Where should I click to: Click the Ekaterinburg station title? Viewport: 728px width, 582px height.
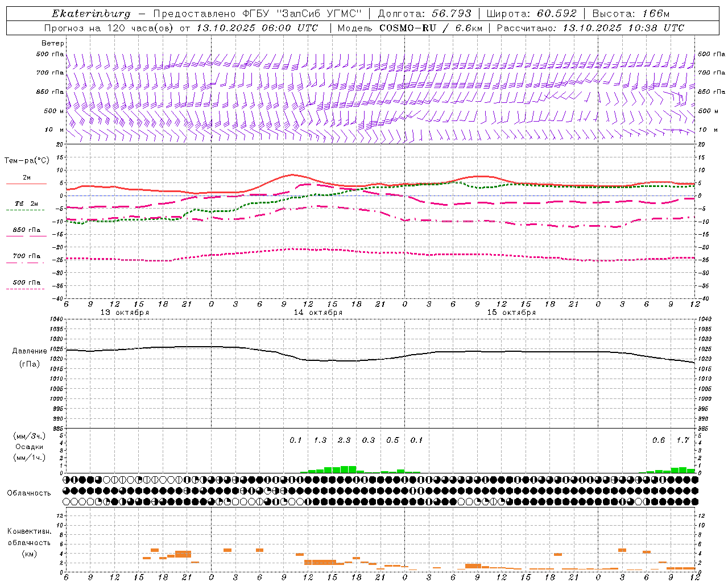tap(91, 14)
